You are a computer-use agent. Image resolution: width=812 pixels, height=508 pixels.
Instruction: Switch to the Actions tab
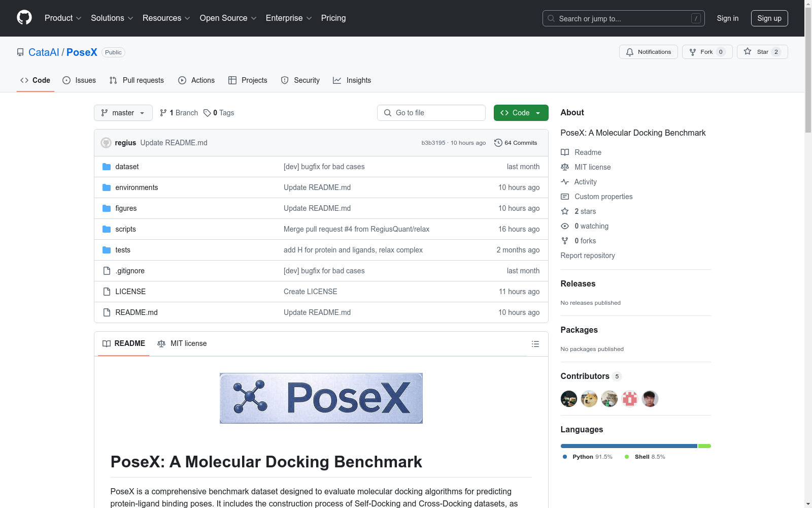(196, 80)
